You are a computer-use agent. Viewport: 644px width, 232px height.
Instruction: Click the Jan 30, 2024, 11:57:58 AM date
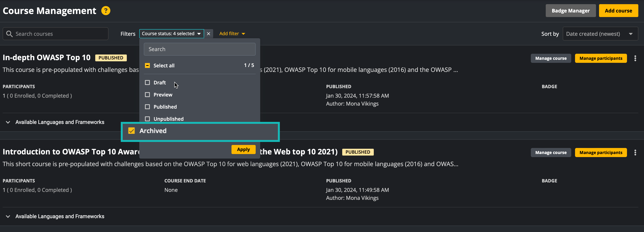pos(358,96)
